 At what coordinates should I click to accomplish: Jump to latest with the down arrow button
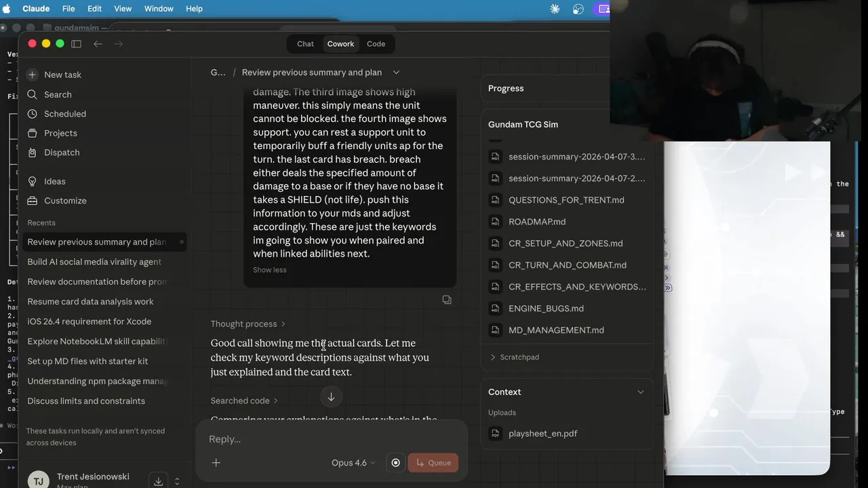331,397
